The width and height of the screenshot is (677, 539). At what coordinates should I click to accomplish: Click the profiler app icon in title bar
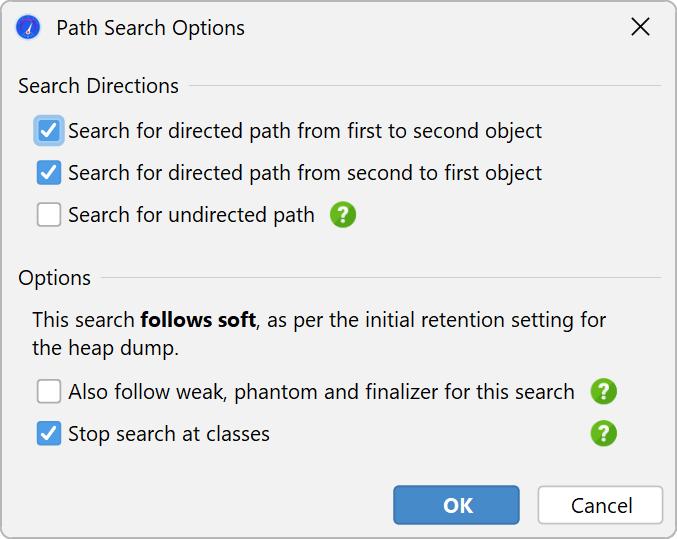(x=28, y=27)
